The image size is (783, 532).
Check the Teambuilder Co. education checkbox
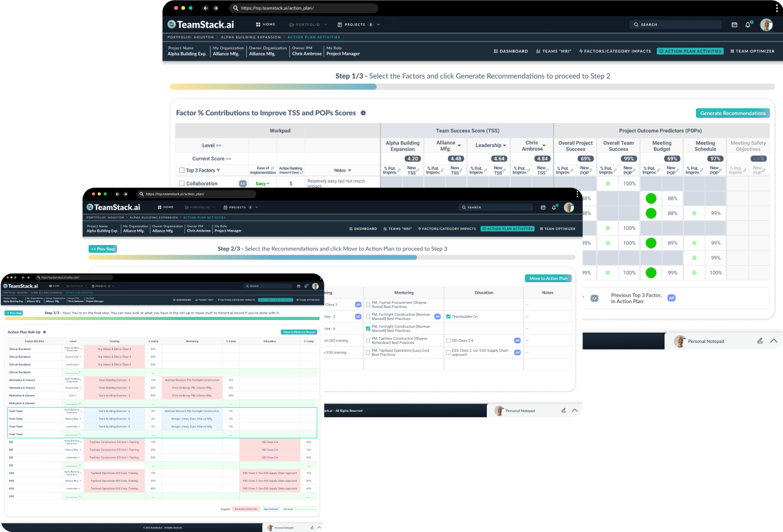click(x=448, y=316)
